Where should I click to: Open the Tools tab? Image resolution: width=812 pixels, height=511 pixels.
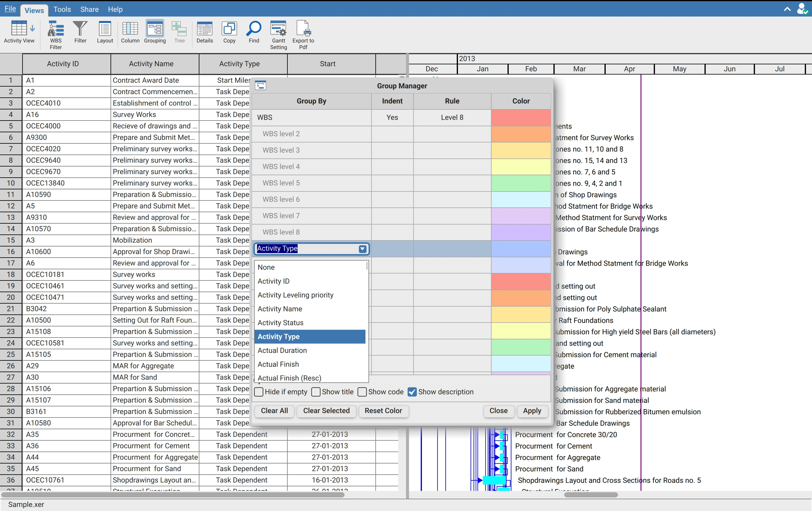click(62, 9)
